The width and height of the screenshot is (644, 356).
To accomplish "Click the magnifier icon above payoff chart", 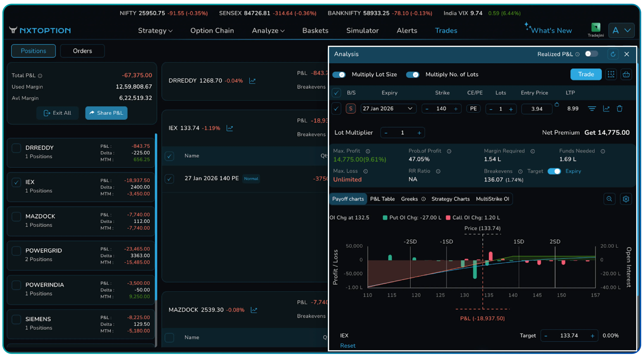I will tap(609, 199).
